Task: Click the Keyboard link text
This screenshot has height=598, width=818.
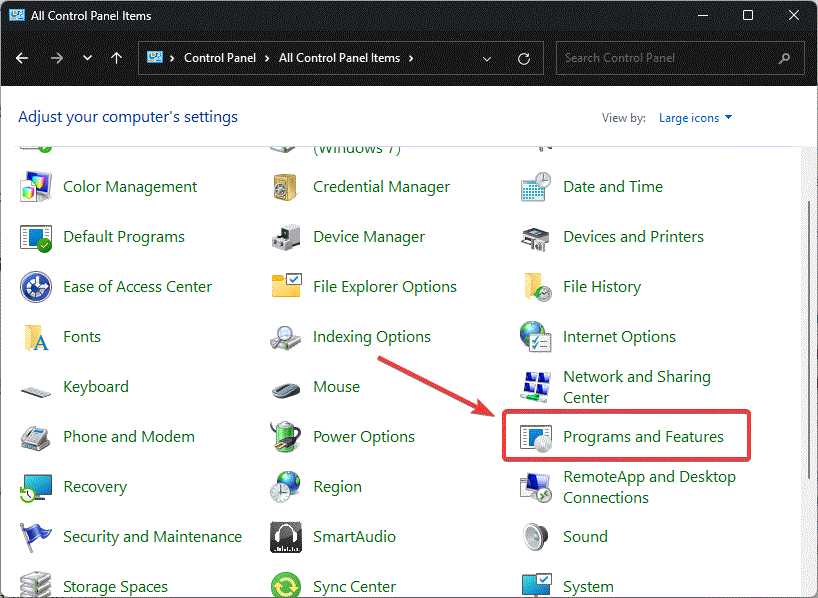Action: click(x=96, y=387)
